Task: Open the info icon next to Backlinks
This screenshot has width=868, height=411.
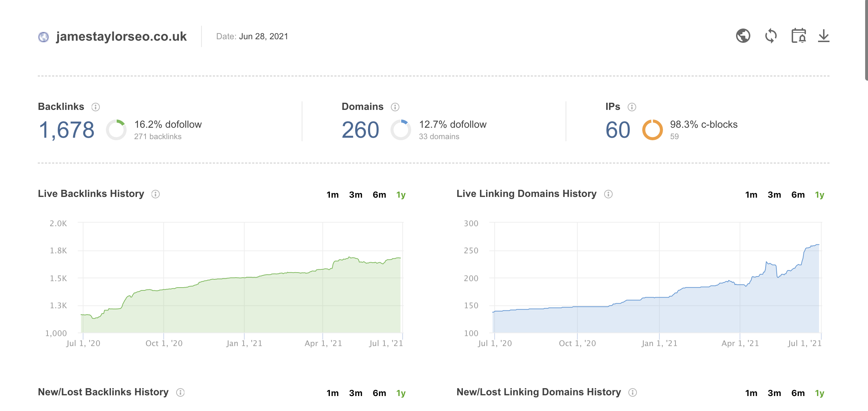Action: [x=96, y=107]
